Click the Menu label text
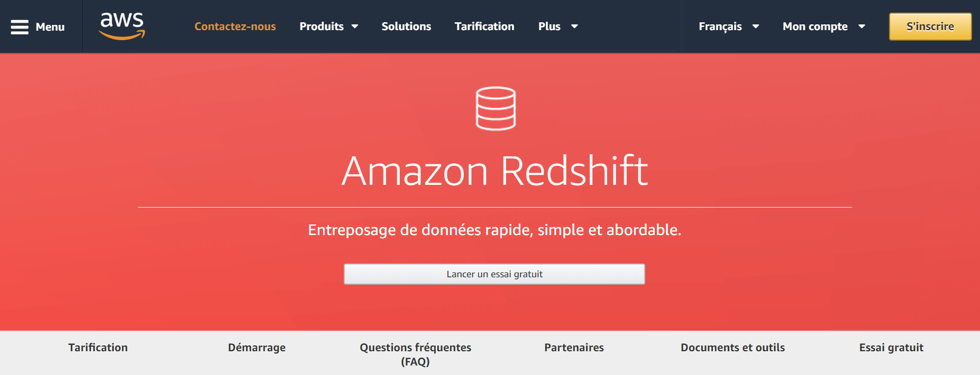Image resolution: width=980 pixels, height=375 pixels. [x=50, y=27]
